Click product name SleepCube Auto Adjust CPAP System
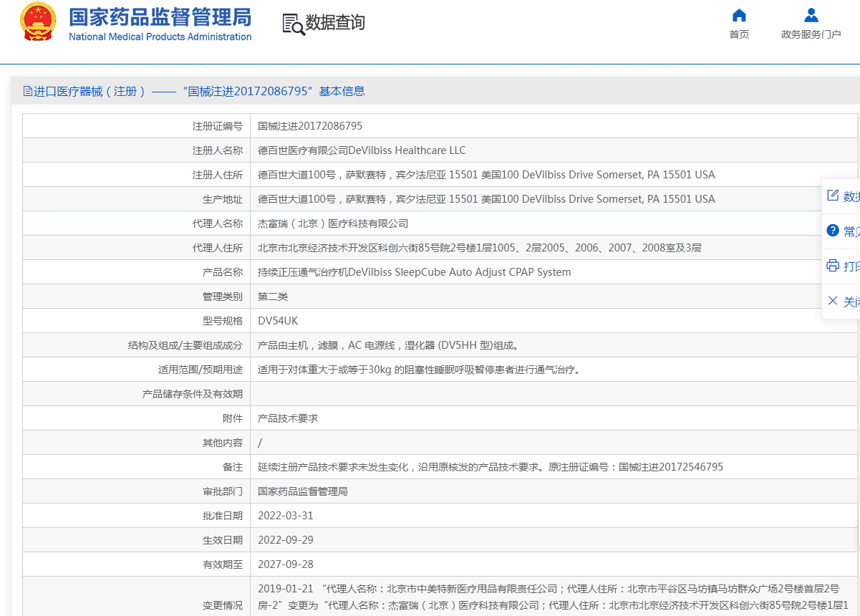This screenshot has height=616, width=860. [415, 272]
